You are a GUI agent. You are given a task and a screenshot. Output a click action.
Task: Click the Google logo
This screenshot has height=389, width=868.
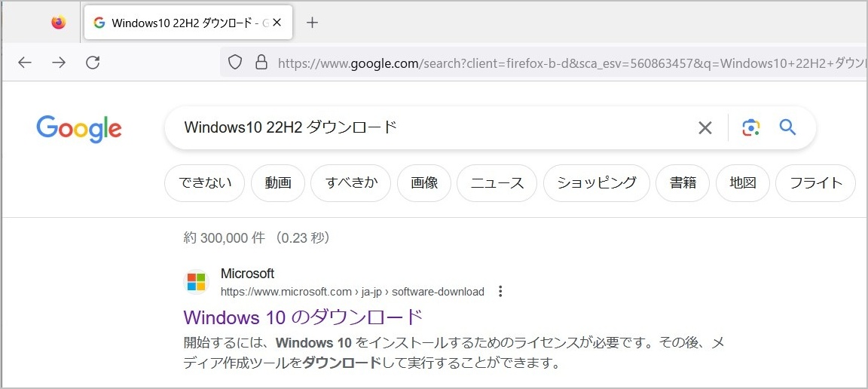[x=79, y=129]
